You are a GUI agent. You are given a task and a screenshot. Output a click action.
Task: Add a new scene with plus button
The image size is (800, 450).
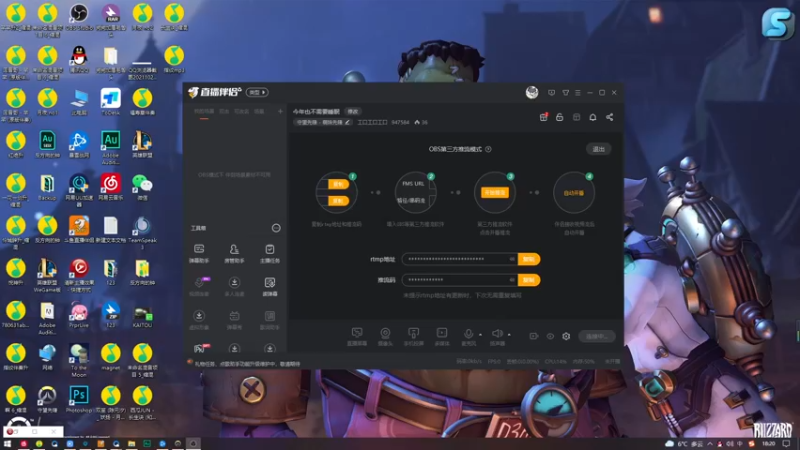[280, 111]
